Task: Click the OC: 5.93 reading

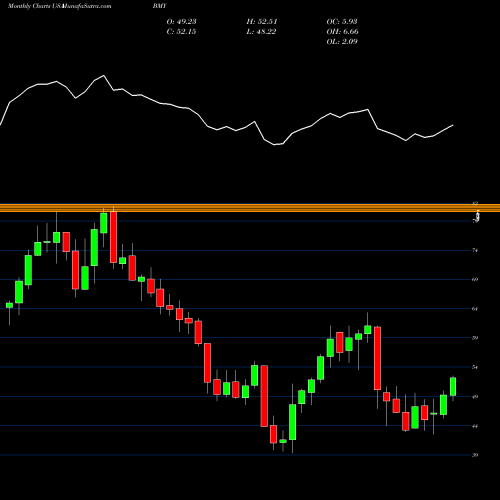Action: [x=342, y=22]
